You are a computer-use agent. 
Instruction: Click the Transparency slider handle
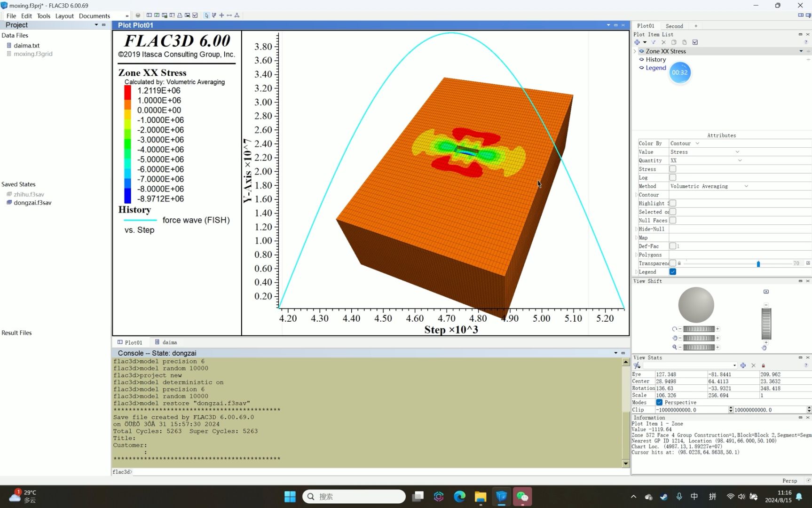pos(758,264)
